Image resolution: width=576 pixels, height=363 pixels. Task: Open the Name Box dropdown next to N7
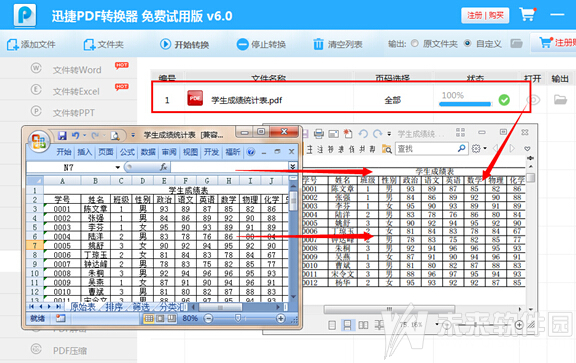click(x=118, y=168)
